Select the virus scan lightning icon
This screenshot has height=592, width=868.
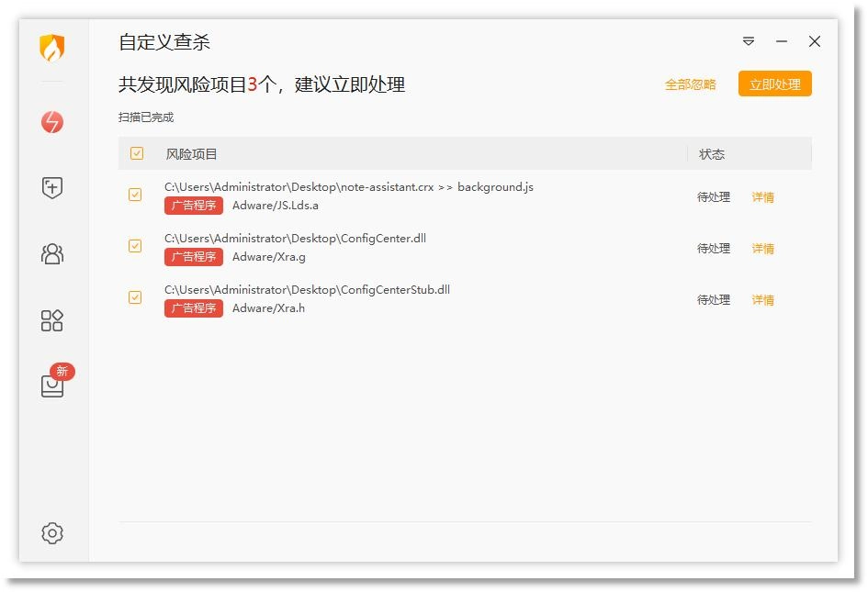click(52, 120)
